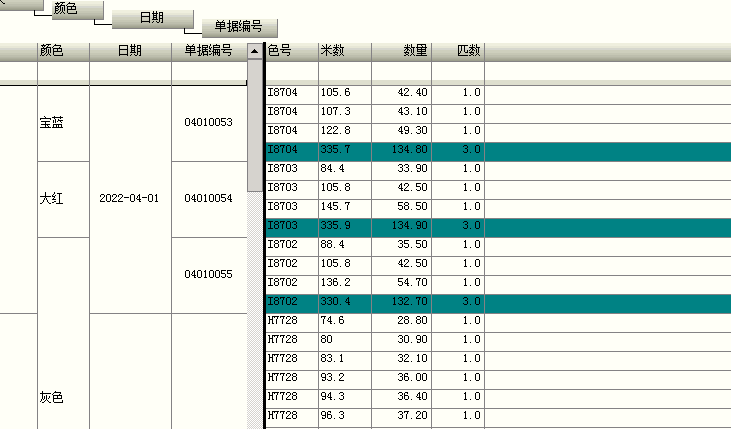Select the 145.7 meters cell

[345, 207]
